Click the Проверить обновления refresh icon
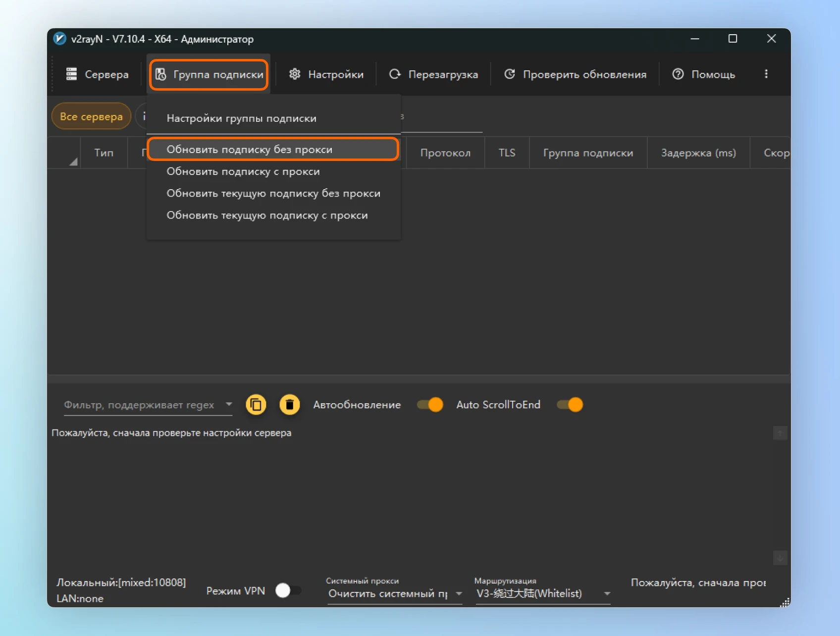The height and width of the screenshot is (636, 840). pos(509,74)
